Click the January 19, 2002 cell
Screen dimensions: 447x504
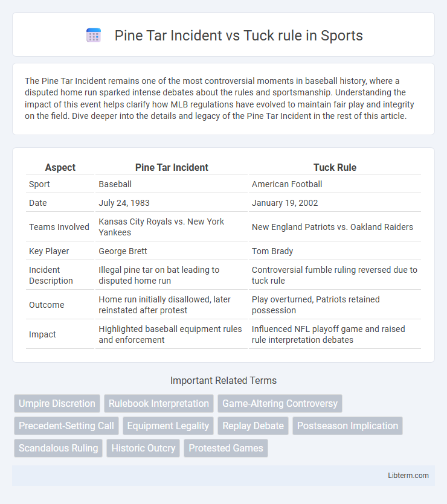[x=335, y=202]
